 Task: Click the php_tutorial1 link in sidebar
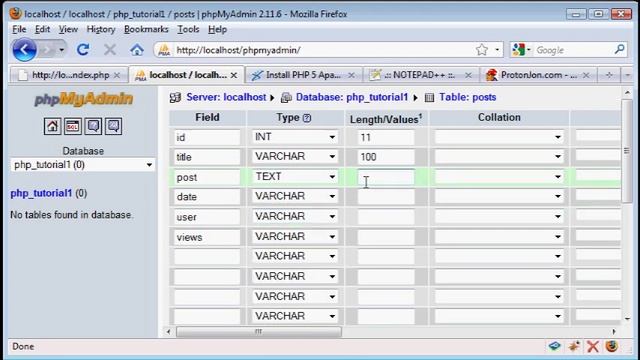[x=41, y=193]
